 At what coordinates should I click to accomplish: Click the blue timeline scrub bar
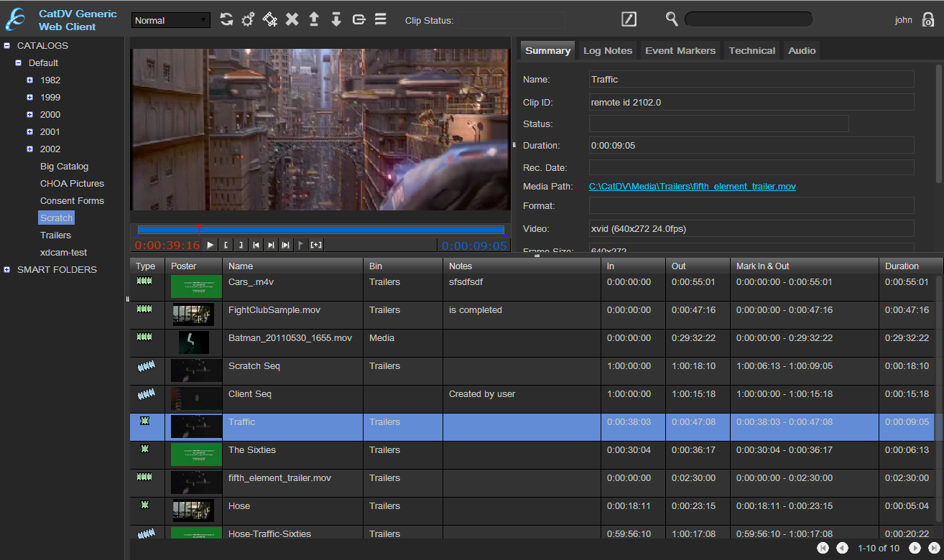click(320, 230)
